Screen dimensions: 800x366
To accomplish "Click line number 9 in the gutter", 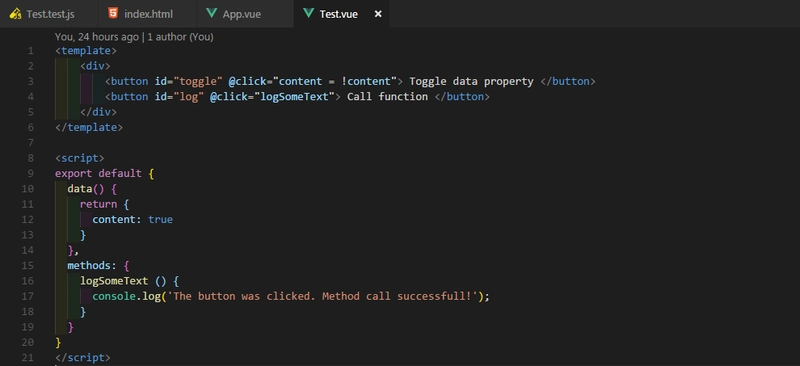I will coord(31,173).
